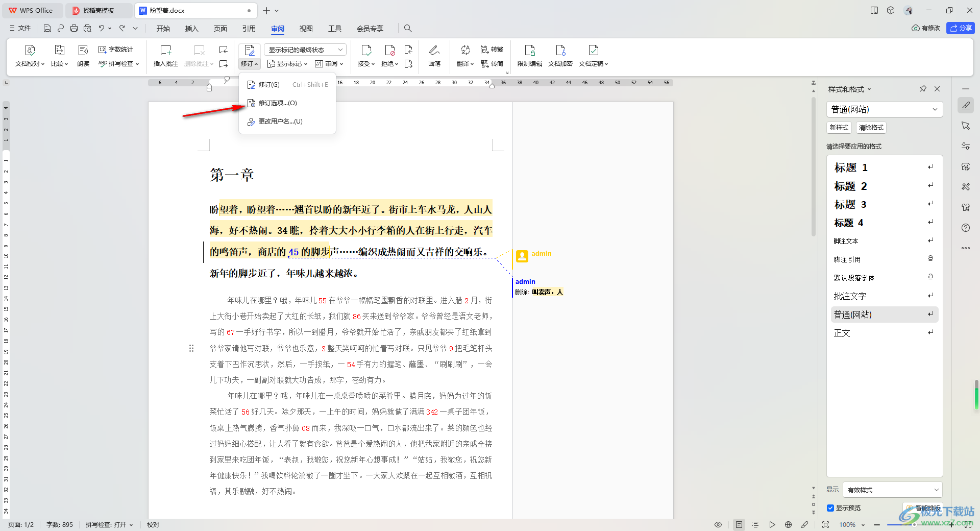Open the Show 有效样式 dropdown

pyautogui.click(x=892, y=490)
